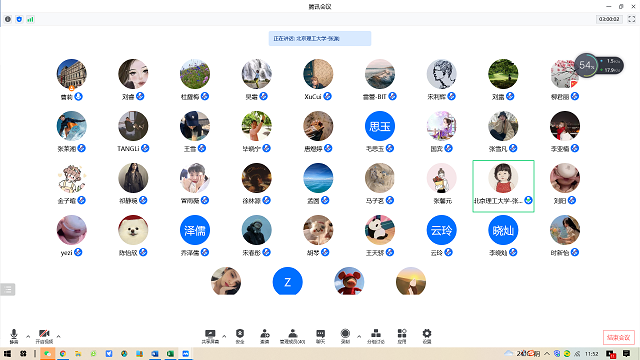
Task: Open the Security shield toolbar icon
Action: tap(240, 336)
